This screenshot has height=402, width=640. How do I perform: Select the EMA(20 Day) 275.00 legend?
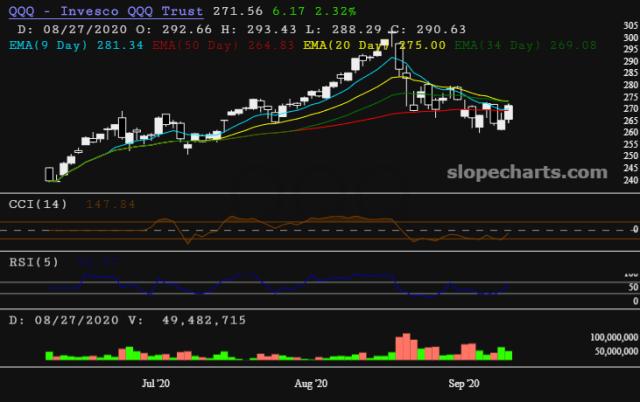(374, 45)
